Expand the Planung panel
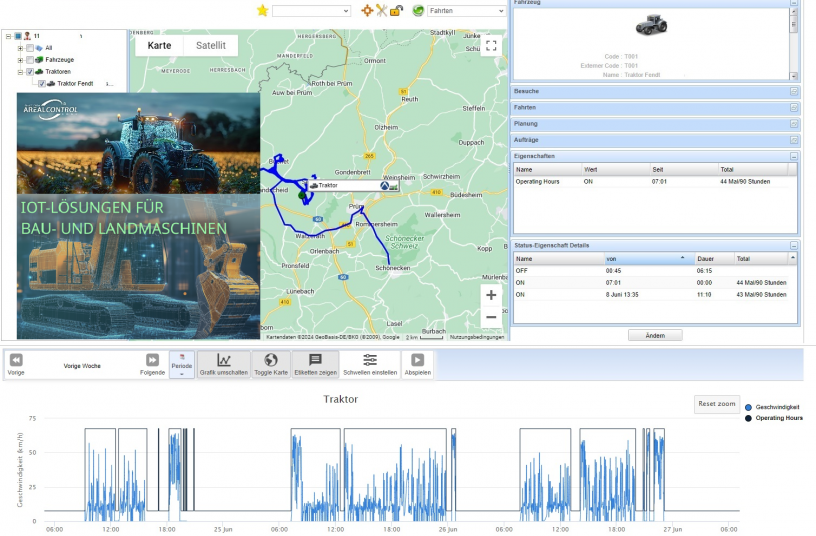Image resolution: width=816 pixels, height=536 pixels. coord(794,124)
